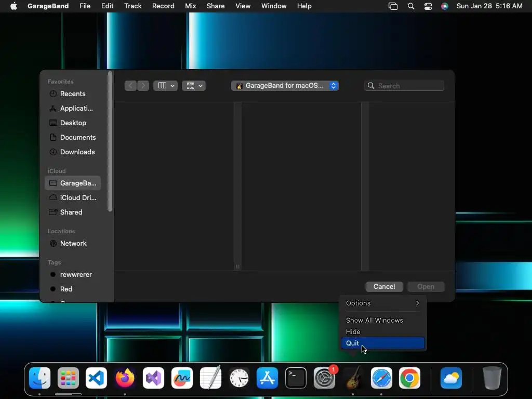Open Firefox from the dock
The width and height of the screenshot is (532, 399).
[x=125, y=378]
